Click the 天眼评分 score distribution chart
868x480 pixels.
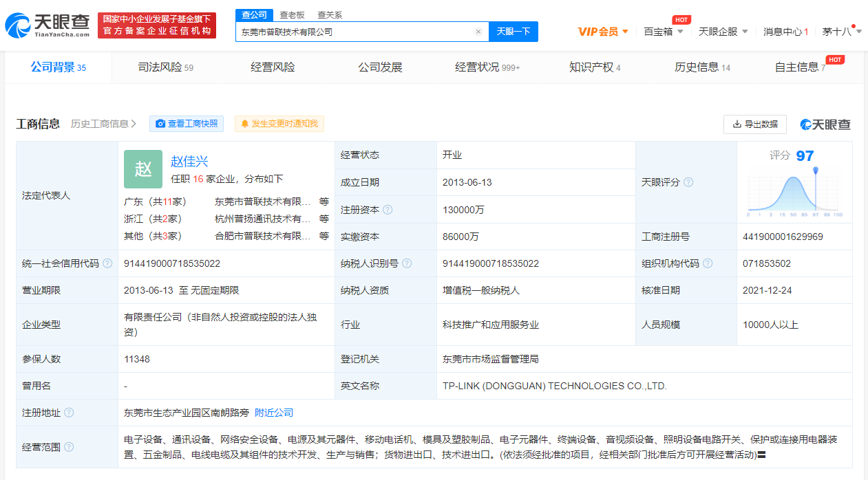click(794, 193)
